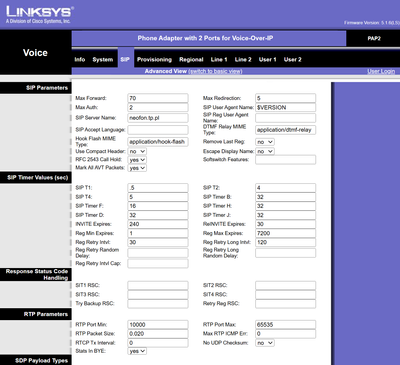Click the RTCP Tx Interval field

(158, 343)
